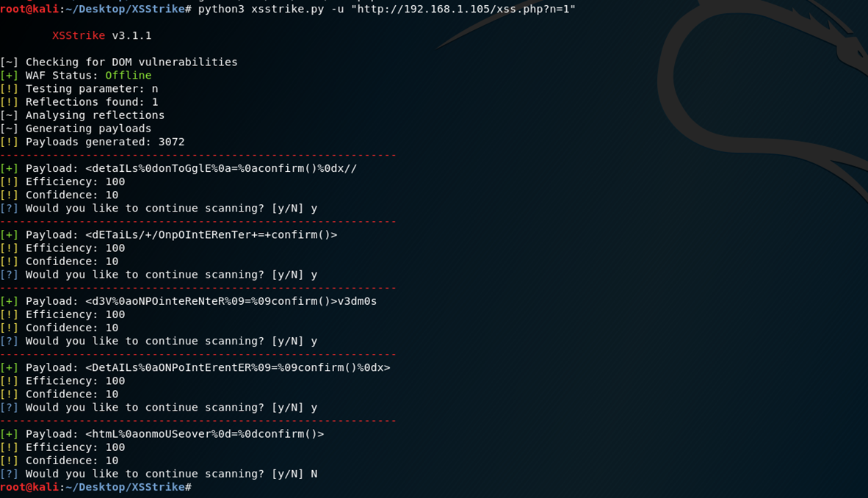Image resolution: width=868 pixels, height=498 pixels.
Task: Click the continue scanning prompt answered N
Action: [x=159, y=474]
